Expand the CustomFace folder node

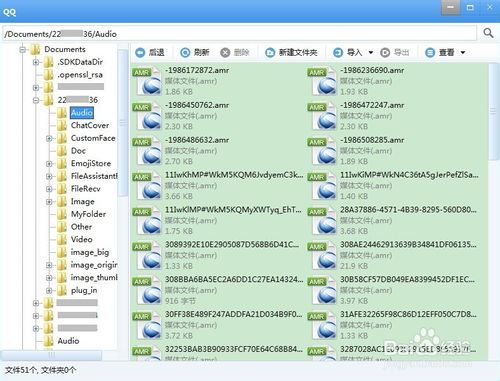49,138
